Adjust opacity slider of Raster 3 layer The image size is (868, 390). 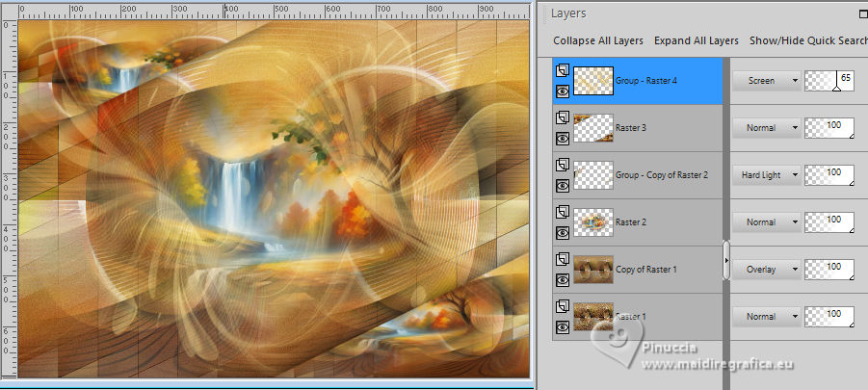[829, 128]
